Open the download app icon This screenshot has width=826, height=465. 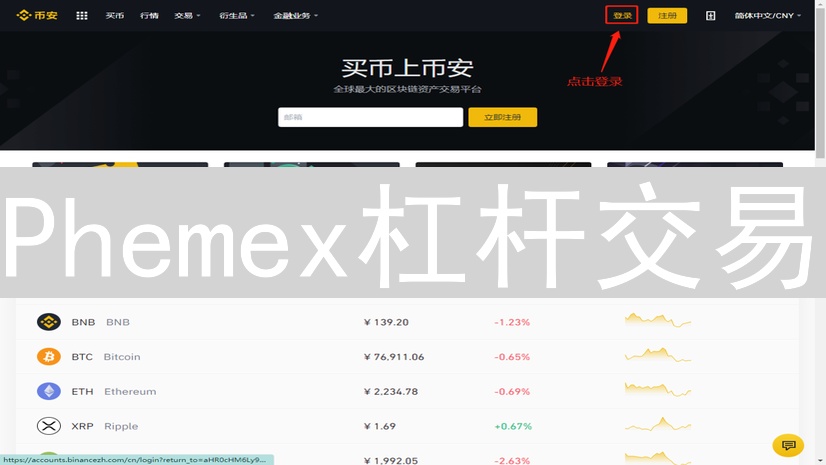click(x=710, y=16)
